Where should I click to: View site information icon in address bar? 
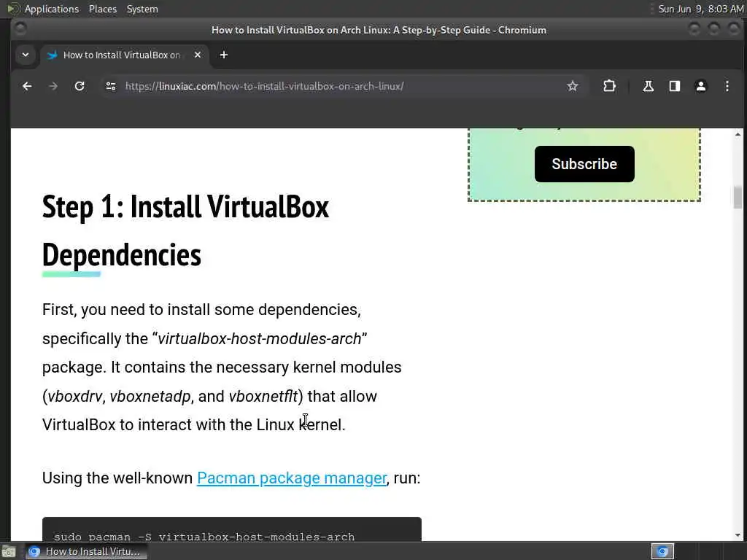pyautogui.click(x=111, y=86)
